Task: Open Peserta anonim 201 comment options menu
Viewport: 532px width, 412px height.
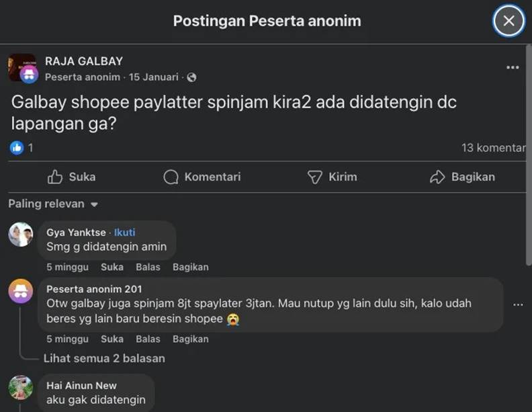Action: [517, 304]
